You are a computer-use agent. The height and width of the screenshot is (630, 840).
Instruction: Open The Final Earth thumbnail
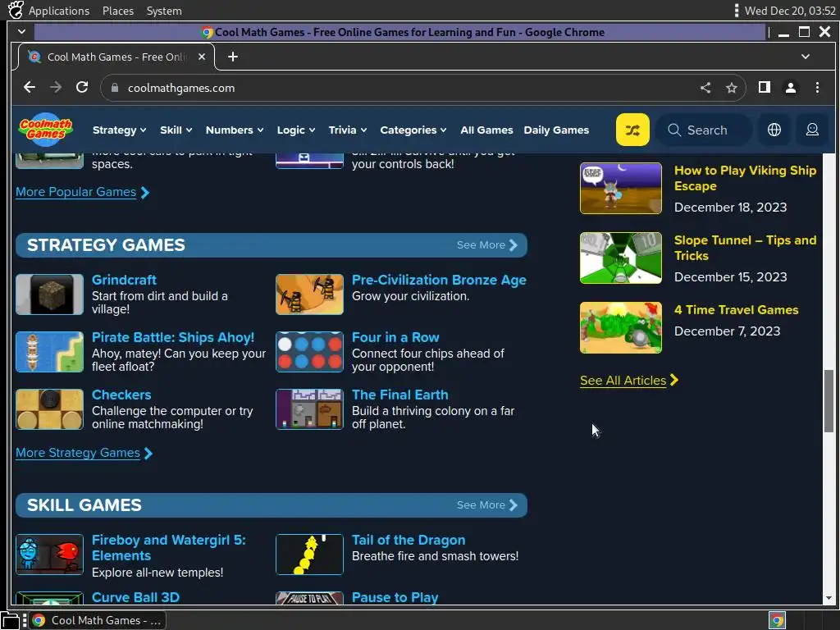309,409
